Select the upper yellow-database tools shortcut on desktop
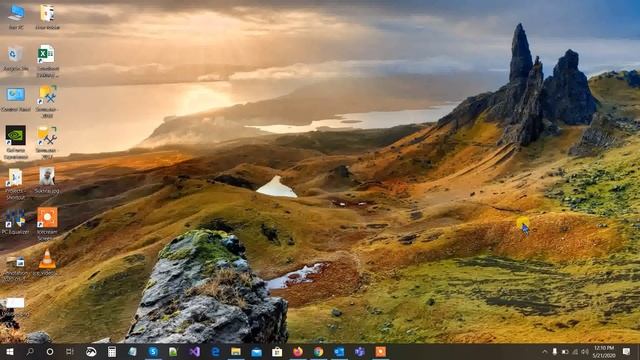This screenshot has height=360, width=640. click(47, 101)
